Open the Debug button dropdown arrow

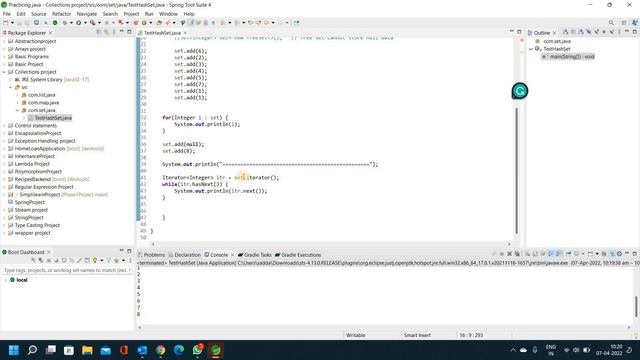[71, 22]
